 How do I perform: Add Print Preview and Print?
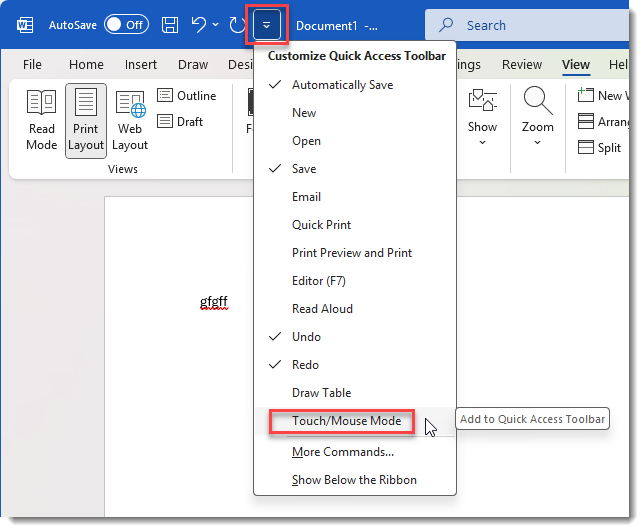tap(355, 253)
